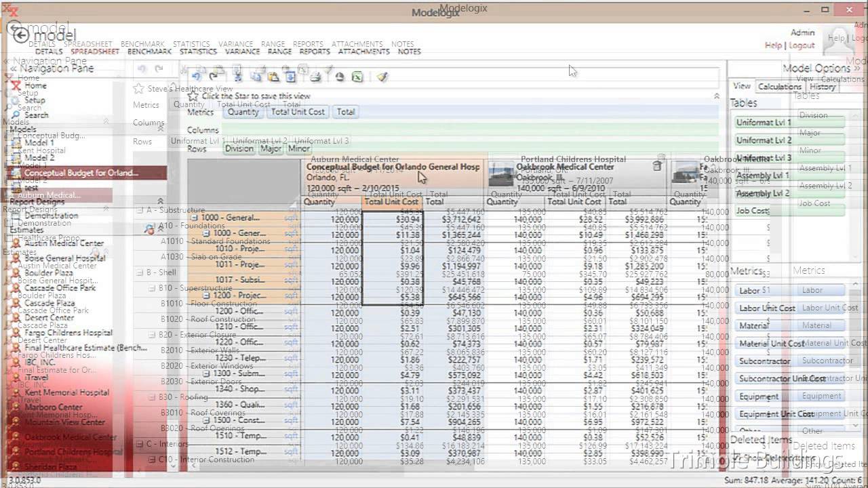Click the Undo toolbar icon
This screenshot has height=488, width=868.
pos(196,77)
